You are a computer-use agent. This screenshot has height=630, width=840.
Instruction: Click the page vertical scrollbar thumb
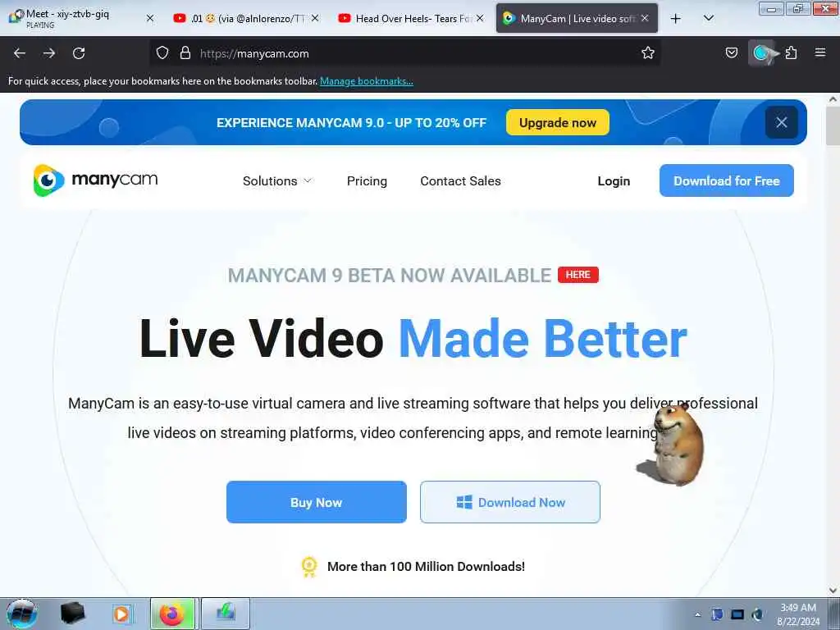[833, 126]
